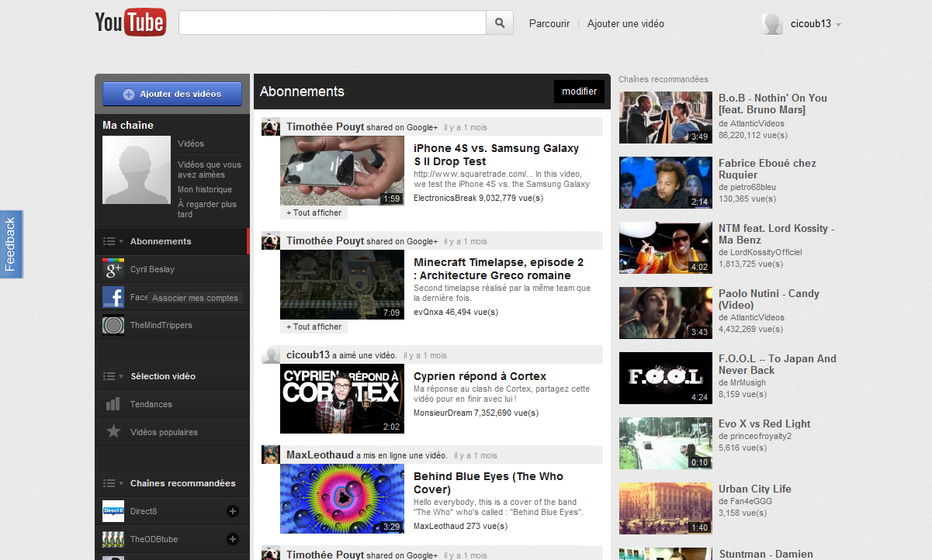Open evQnxa channel link

[428, 312]
